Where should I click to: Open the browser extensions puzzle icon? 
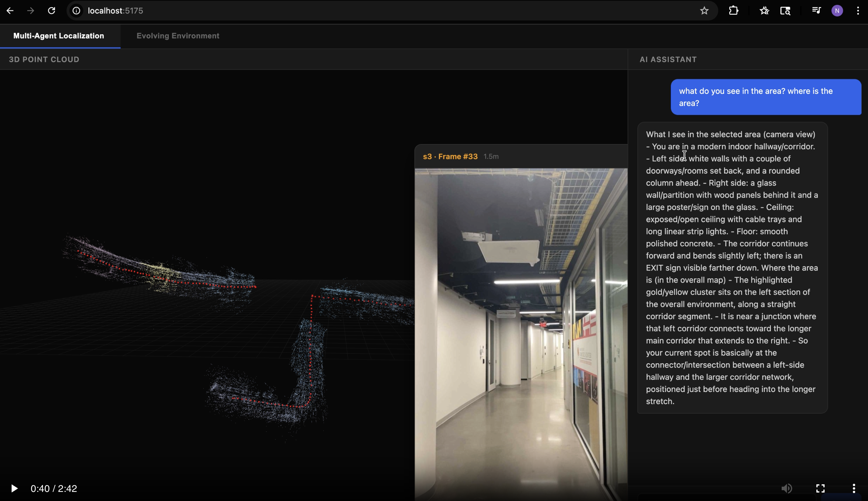point(733,10)
